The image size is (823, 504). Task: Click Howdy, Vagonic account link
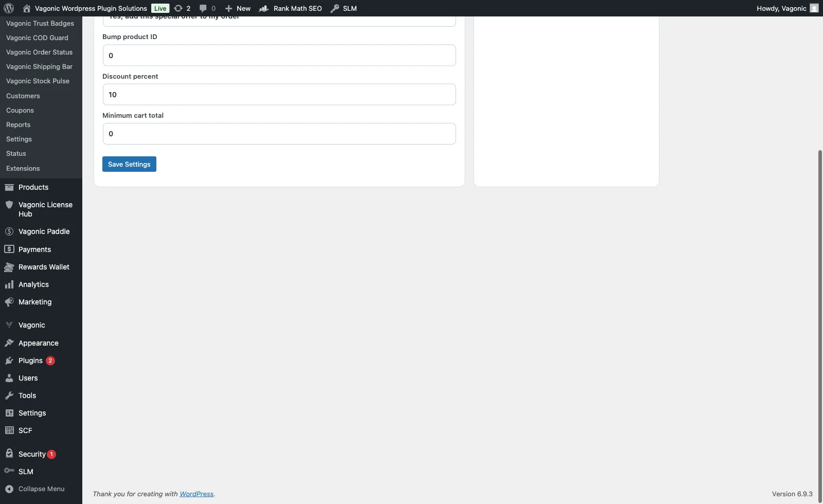781,8
